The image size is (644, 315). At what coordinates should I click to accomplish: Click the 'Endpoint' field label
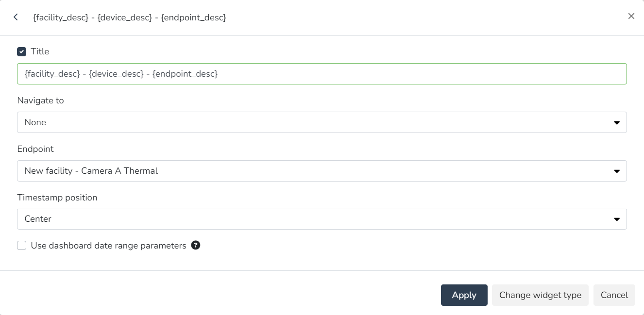coord(35,149)
